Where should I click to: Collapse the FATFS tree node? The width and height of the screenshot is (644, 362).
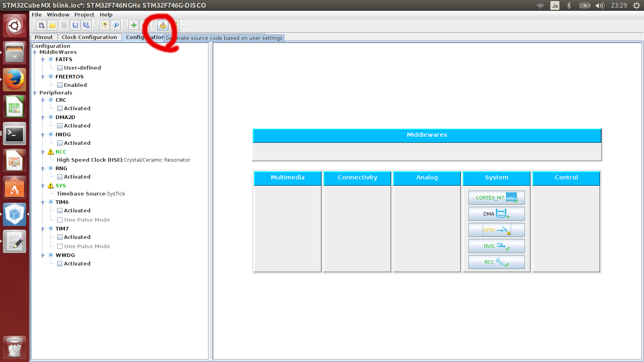43,60
